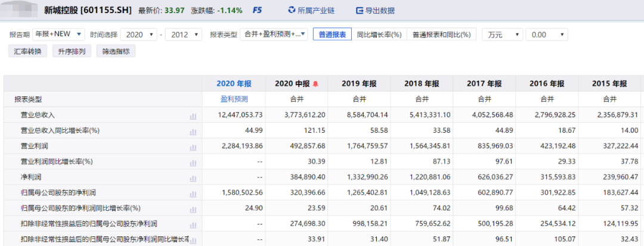Open the 报告期 年报+NEW dropdown
Viewport: 644px width, 246px height.
pyautogui.click(x=58, y=35)
